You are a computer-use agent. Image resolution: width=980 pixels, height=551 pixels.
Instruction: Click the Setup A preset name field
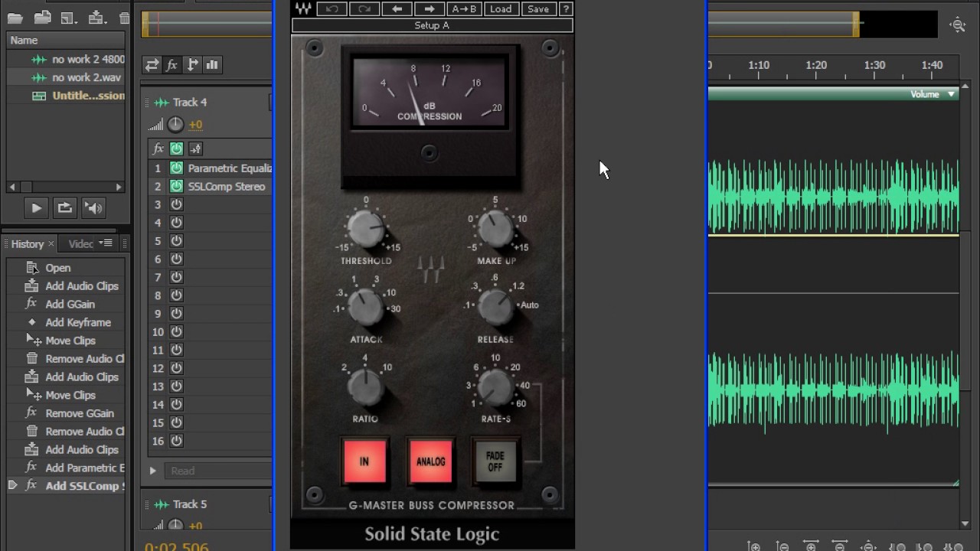[x=432, y=25]
